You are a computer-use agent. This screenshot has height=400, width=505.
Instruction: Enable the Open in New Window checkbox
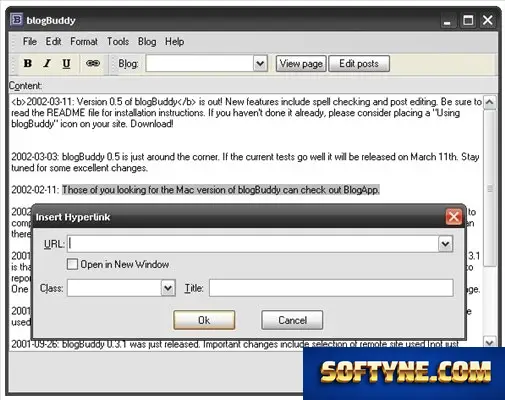click(x=72, y=264)
